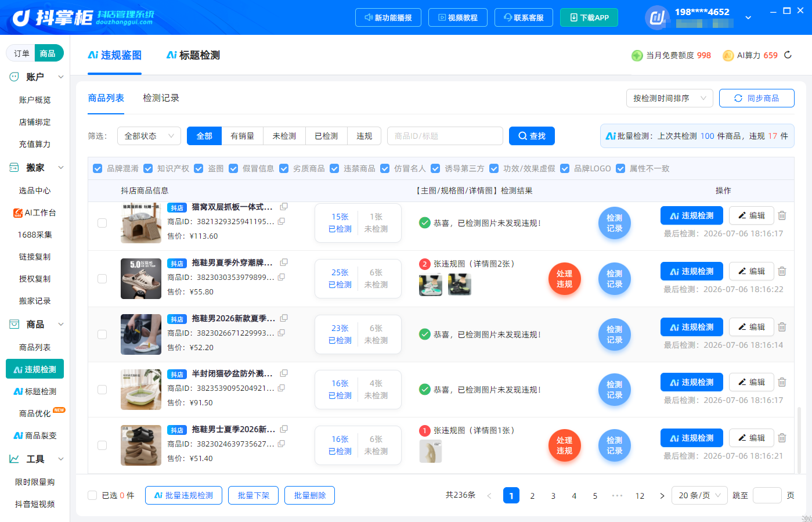Click the 同步商品 button
Viewport: 812px width, 522px height.
tap(757, 98)
